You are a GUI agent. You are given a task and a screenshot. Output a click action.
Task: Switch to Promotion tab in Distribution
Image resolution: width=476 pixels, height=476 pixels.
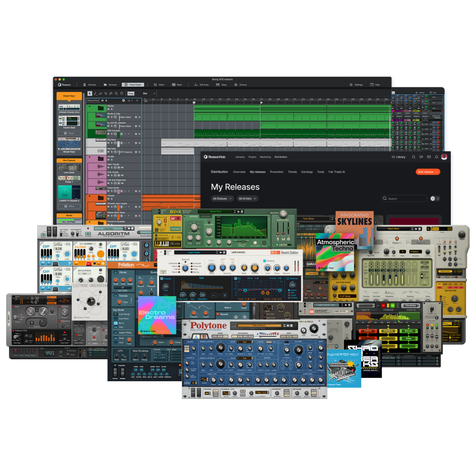(x=277, y=172)
